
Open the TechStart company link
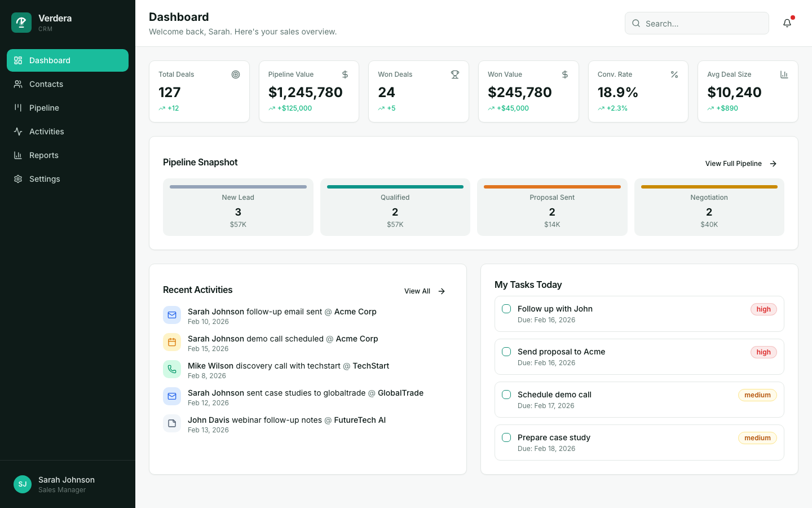(370, 366)
